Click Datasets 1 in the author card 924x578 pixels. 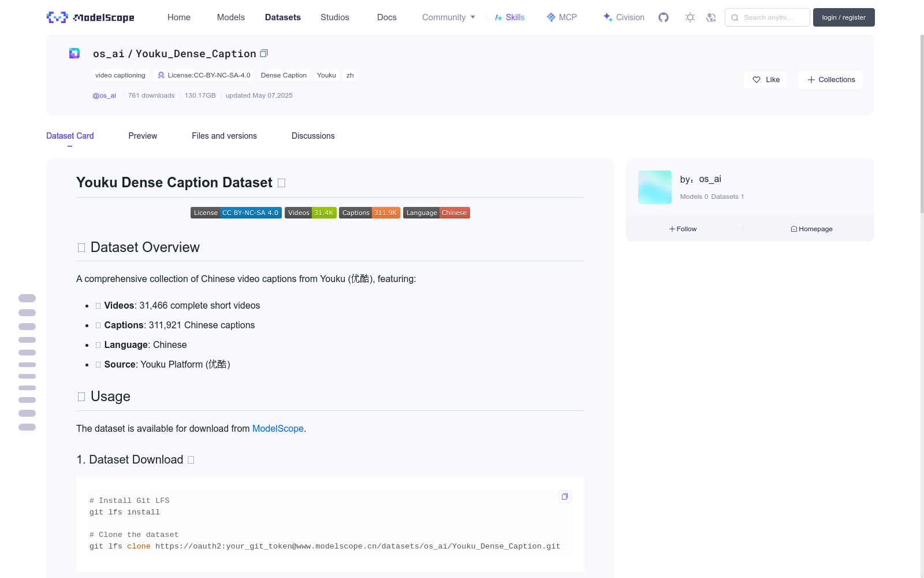point(728,197)
